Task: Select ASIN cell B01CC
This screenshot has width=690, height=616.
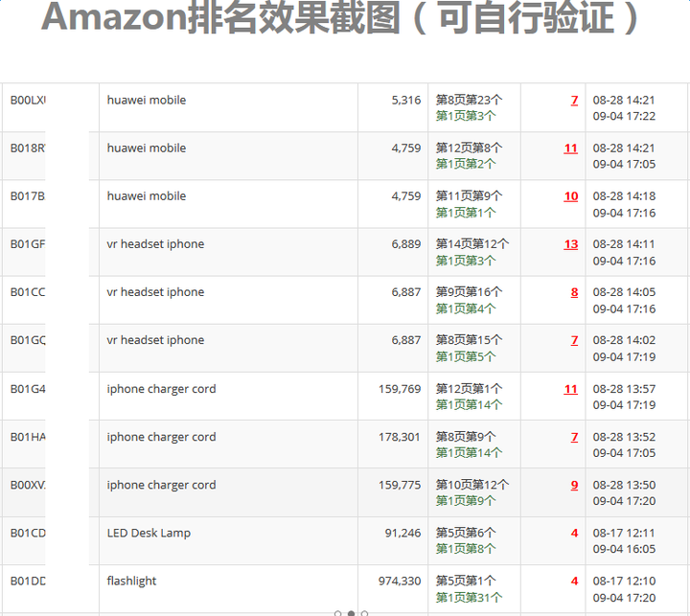Action: pyautogui.click(x=28, y=292)
